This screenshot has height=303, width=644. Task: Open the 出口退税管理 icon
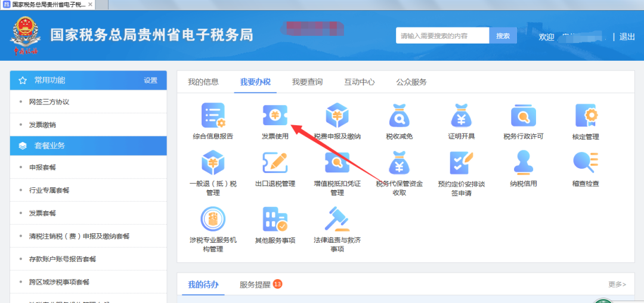(275, 163)
